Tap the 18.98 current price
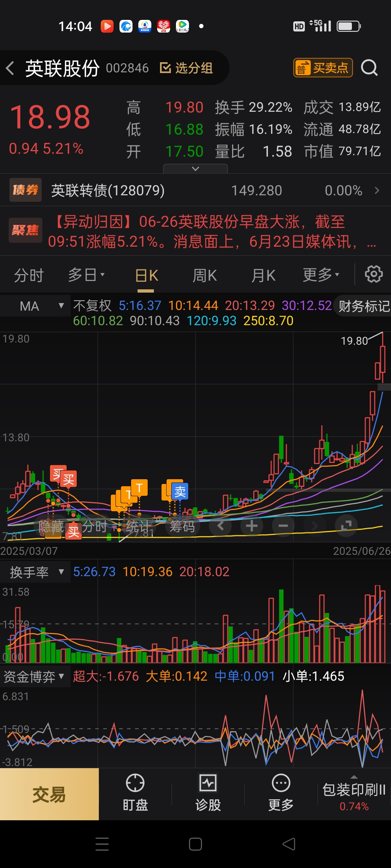The image size is (391, 868). click(50, 117)
